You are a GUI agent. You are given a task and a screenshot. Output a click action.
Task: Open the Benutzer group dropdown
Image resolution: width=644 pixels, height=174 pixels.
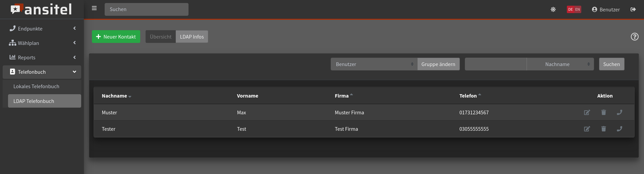pos(374,64)
